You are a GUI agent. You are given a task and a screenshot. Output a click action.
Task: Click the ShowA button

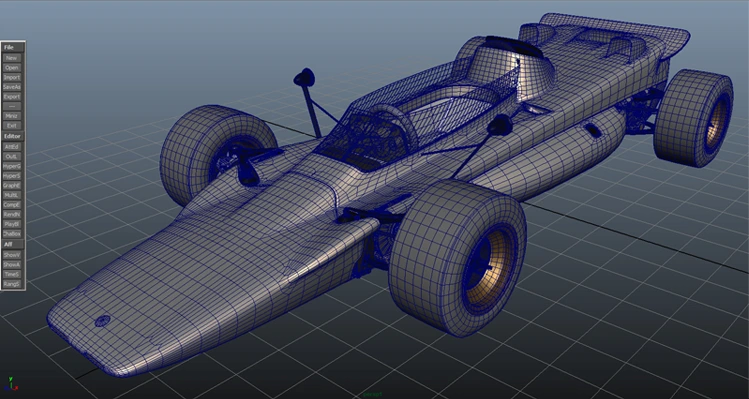11,264
